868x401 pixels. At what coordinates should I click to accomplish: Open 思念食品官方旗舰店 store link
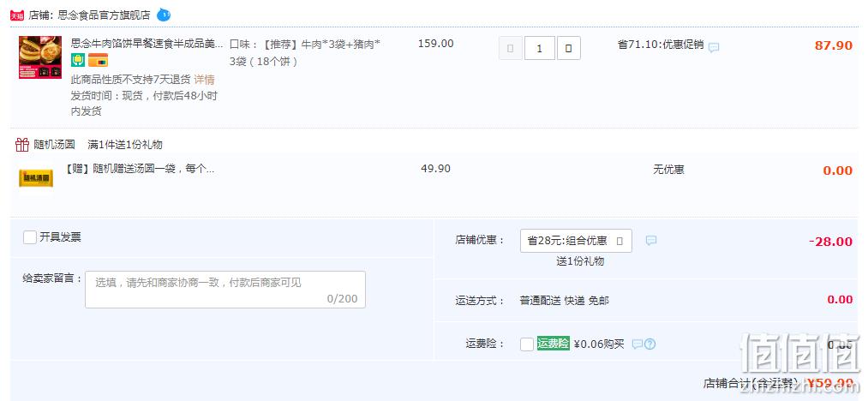(x=104, y=15)
